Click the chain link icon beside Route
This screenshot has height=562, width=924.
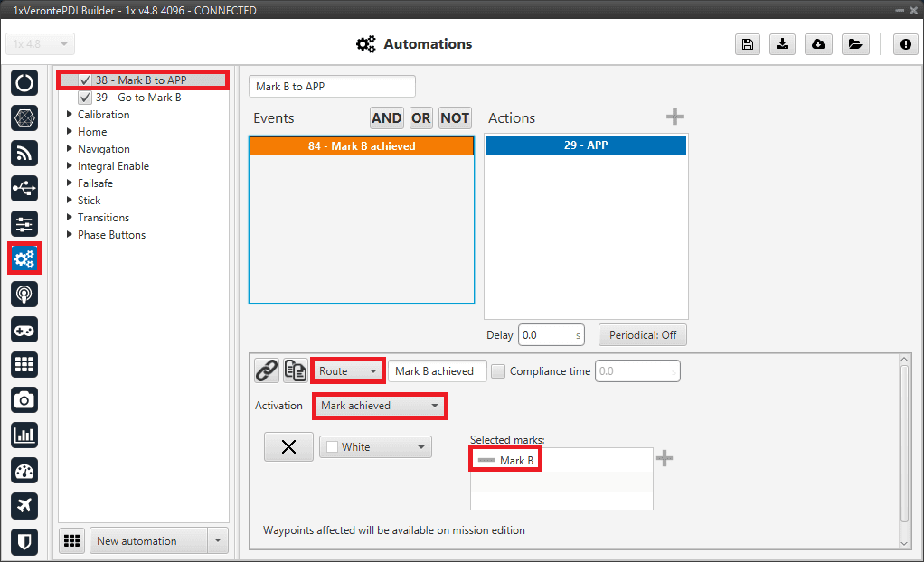click(x=266, y=370)
